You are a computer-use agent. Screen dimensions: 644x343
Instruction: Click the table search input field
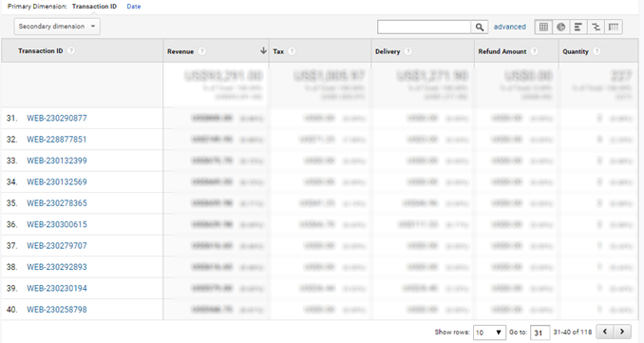coord(424,28)
